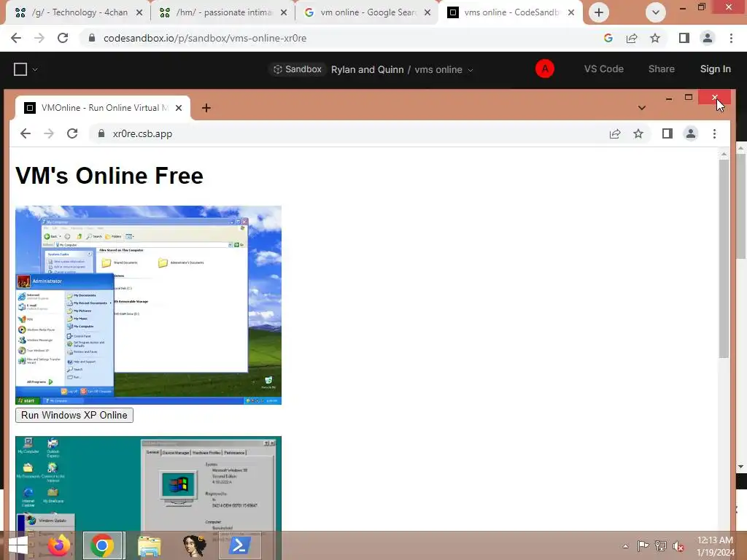This screenshot has width=747, height=560.
Task: Show hidden tray icons arrow
Action: coord(625,546)
